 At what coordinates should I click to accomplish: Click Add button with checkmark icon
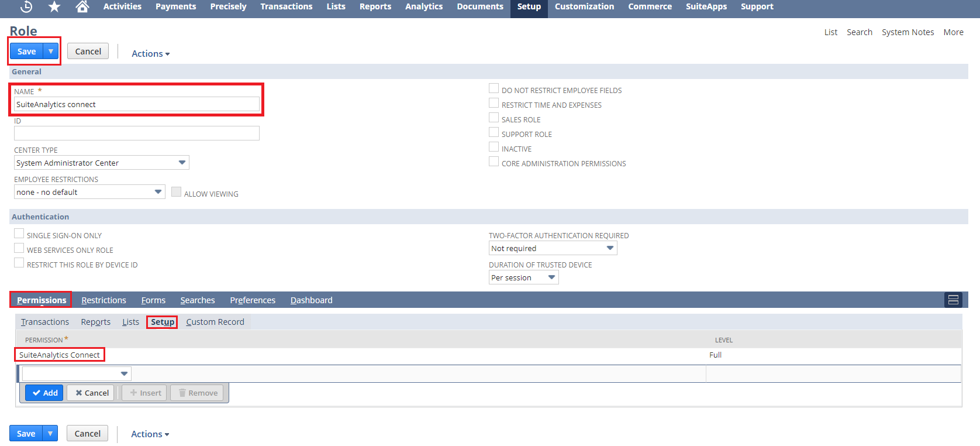[x=44, y=393]
